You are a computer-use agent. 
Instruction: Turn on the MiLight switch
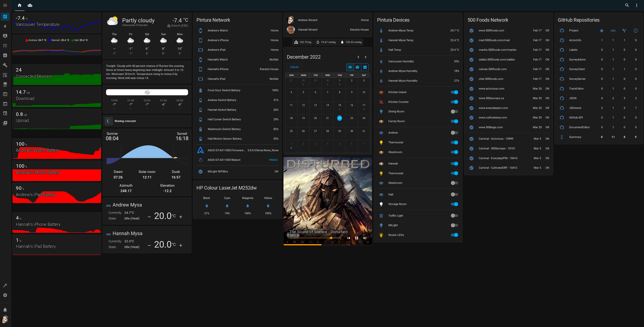pyautogui.click(x=454, y=225)
